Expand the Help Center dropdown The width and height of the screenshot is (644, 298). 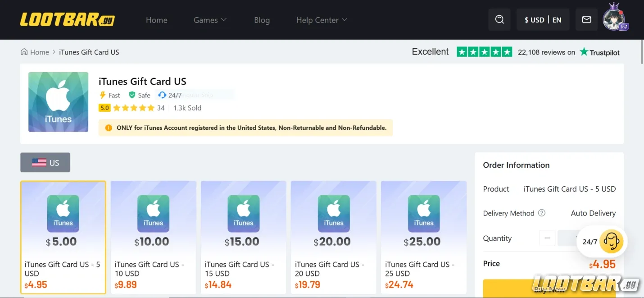point(322,20)
